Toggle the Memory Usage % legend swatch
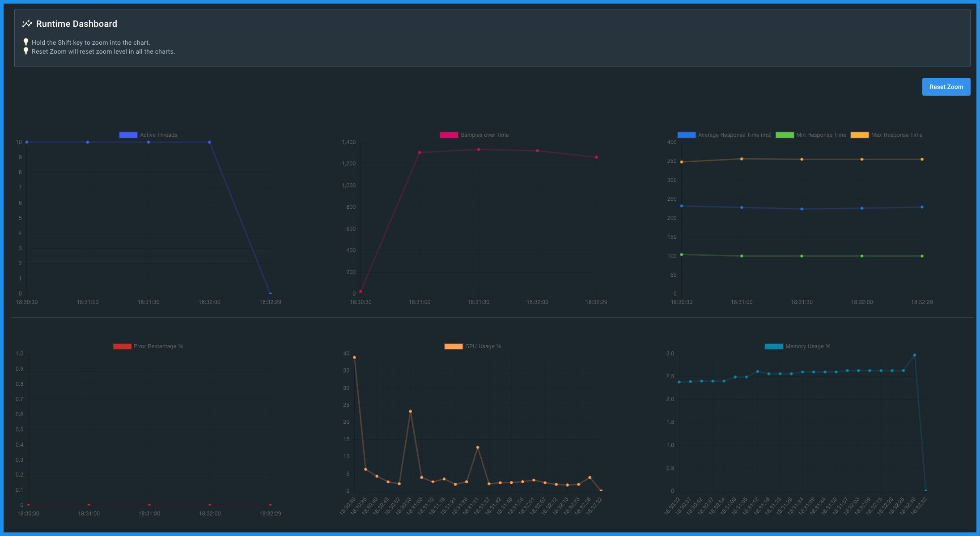The image size is (980, 536). [x=774, y=346]
